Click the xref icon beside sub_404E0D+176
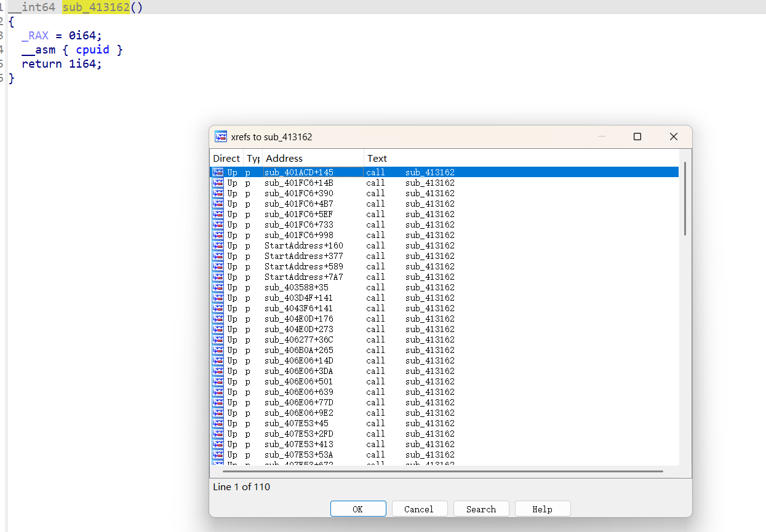The height and width of the screenshot is (532, 766). tap(218, 319)
